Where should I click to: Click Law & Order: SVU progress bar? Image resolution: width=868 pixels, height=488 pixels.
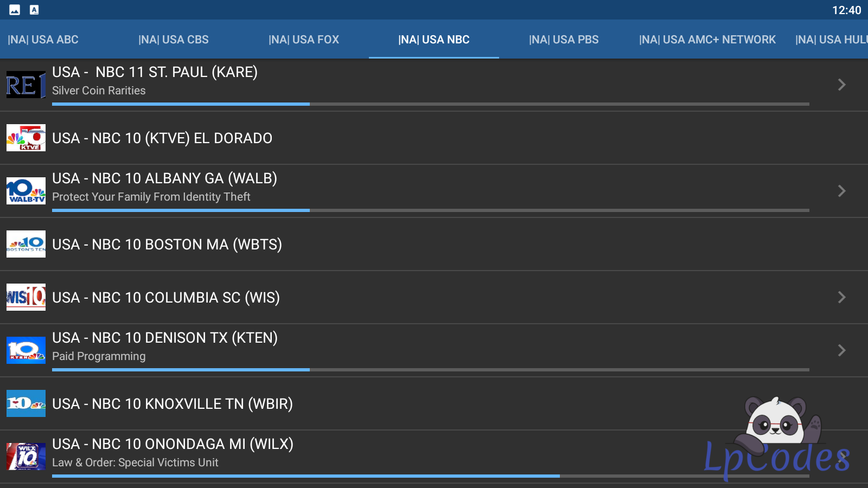[x=430, y=476]
